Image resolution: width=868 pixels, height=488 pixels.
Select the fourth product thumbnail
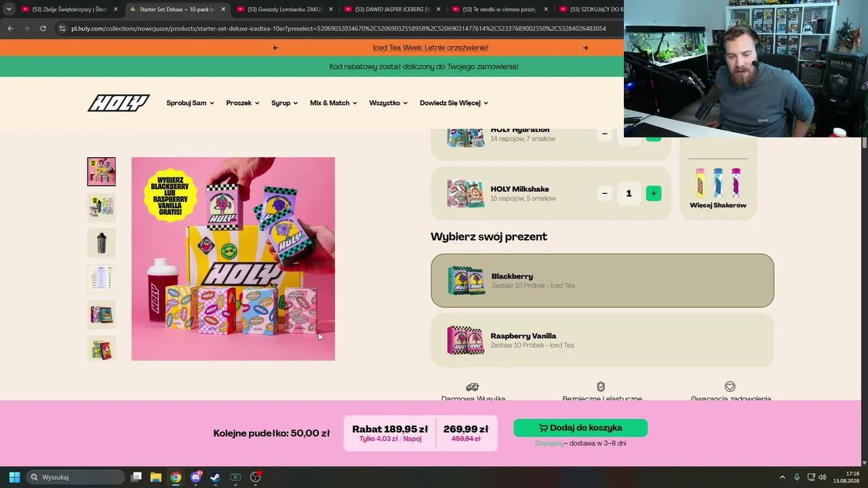point(102,279)
